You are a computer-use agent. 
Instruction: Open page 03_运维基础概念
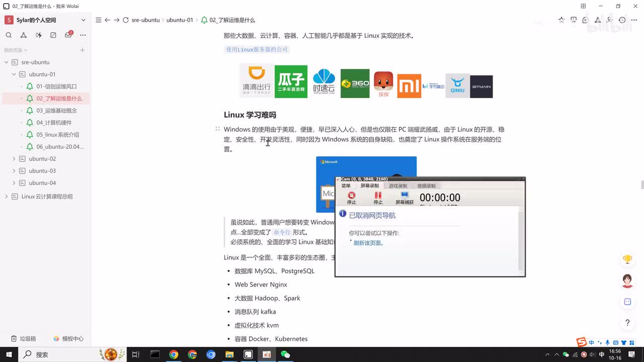(56, 111)
